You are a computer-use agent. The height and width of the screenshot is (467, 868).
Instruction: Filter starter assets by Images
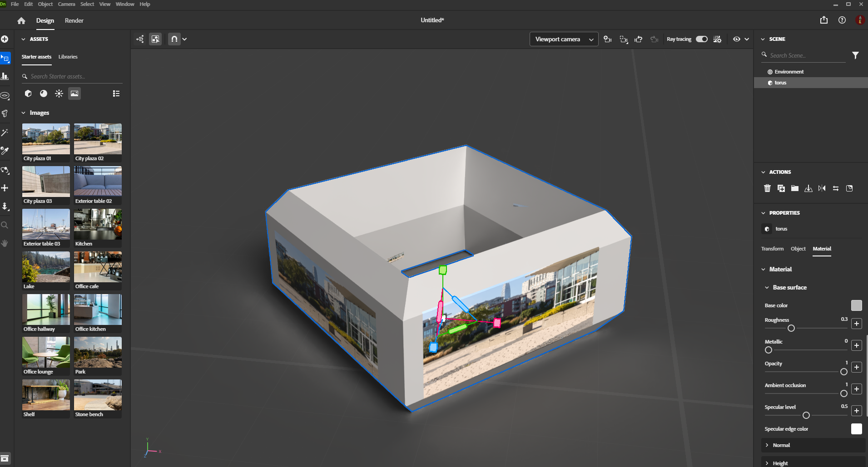(x=74, y=93)
